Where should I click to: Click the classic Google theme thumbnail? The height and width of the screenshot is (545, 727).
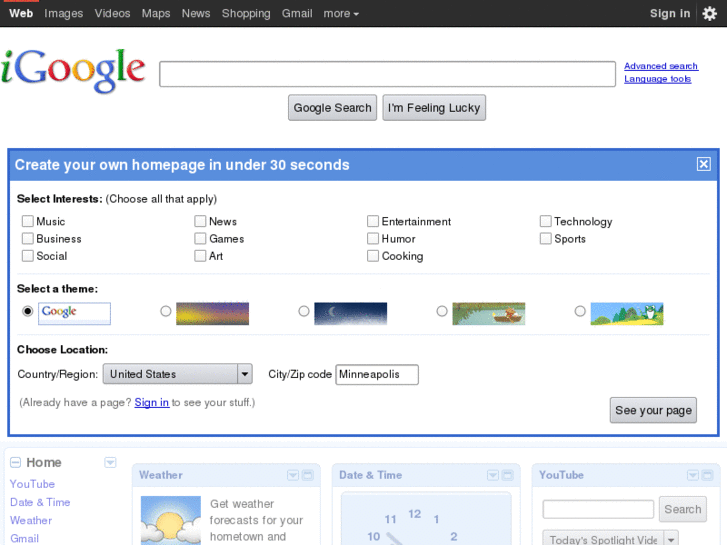pyautogui.click(x=74, y=314)
